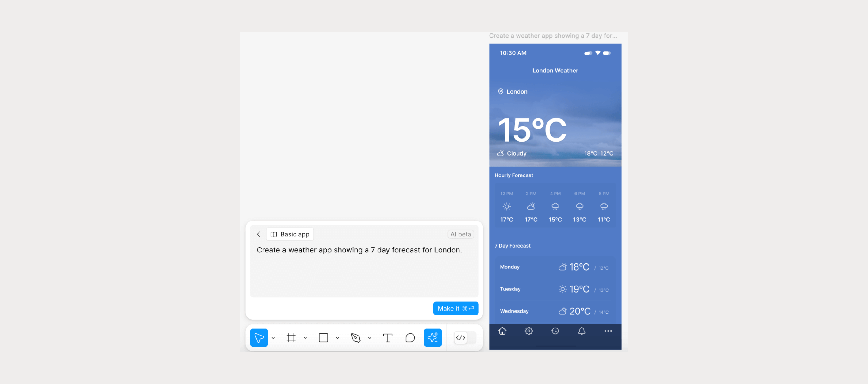This screenshot has width=868, height=384.
Task: Click Monday's partly cloudy weather icon
Action: [x=563, y=267]
